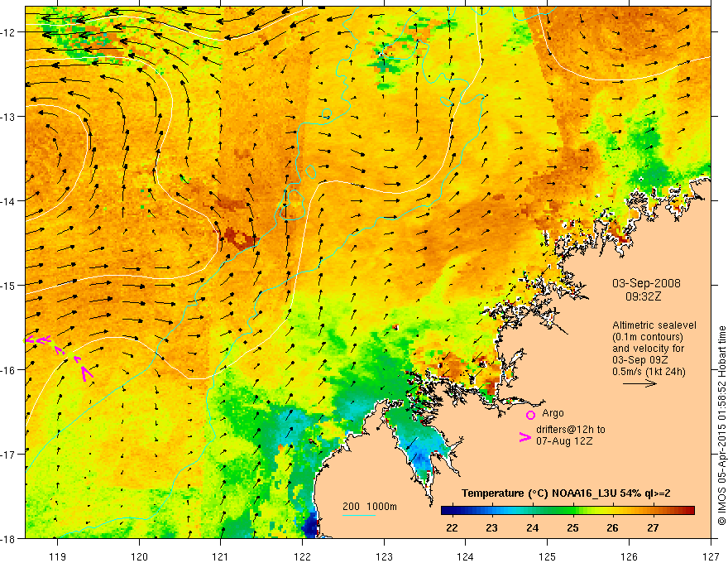Click the 'and velocity for' caption line
This screenshot has height=563, width=728.
coord(648,349)
